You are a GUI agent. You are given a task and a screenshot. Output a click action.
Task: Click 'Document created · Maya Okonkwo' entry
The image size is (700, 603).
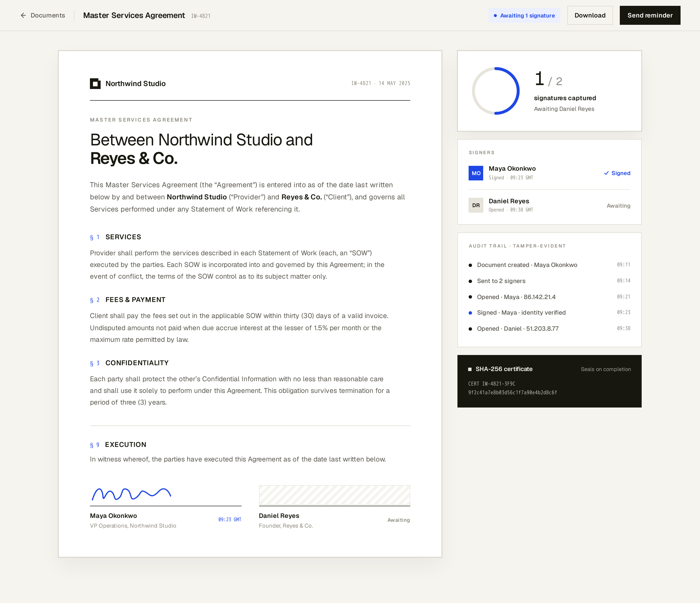click(x=527, y=265)
